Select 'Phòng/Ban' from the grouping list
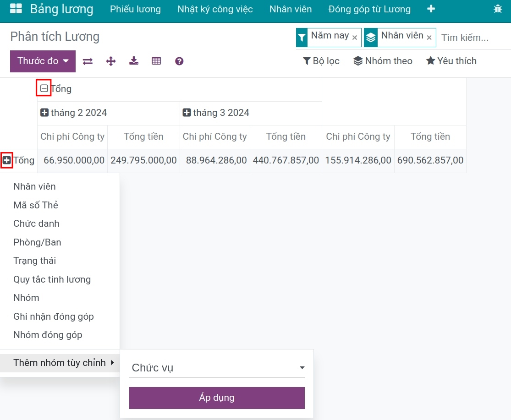Viewport: 511px width, 420px height. [x=37, y=242]
